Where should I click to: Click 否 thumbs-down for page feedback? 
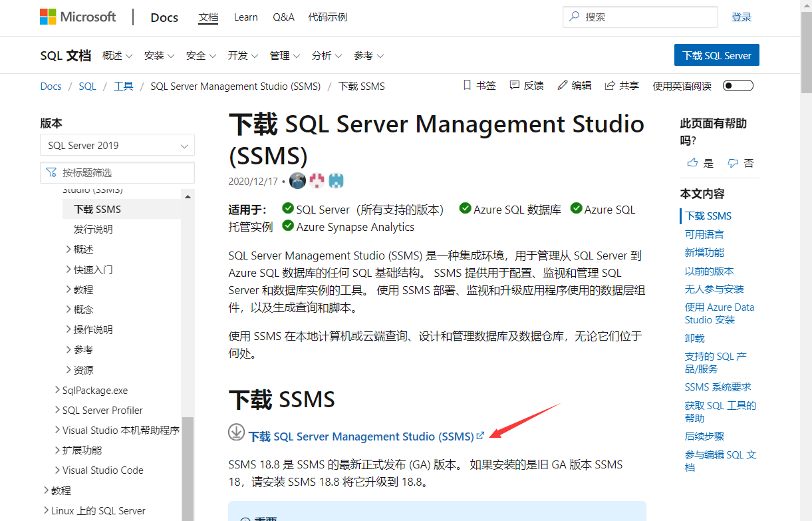[741, 162]
